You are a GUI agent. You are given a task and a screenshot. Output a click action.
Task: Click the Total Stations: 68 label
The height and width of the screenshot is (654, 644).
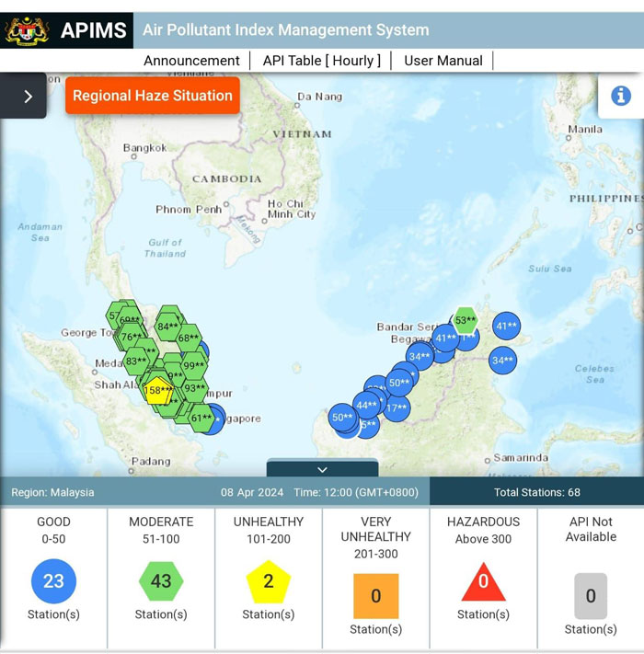[x=536, y=492]
